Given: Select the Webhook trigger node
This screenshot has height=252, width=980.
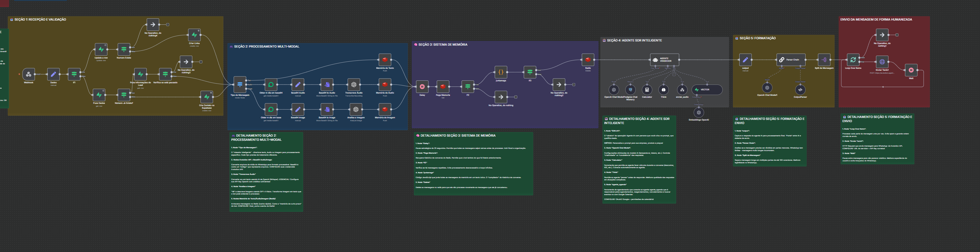Looking at the screenshot, I should tap(29, 75).
